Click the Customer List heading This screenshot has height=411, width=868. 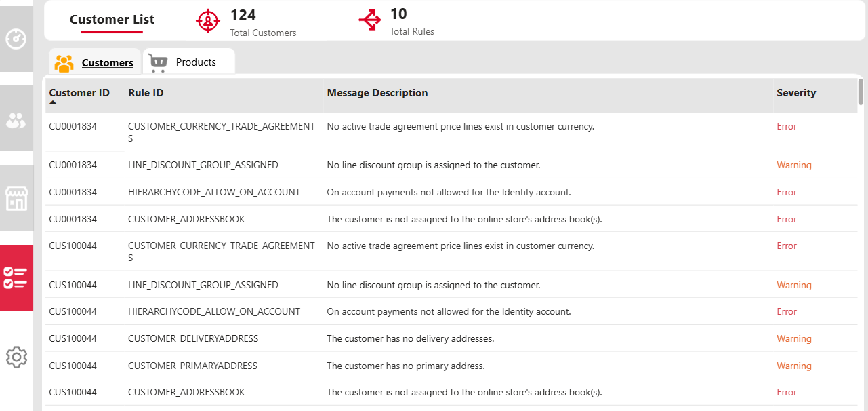112,20
